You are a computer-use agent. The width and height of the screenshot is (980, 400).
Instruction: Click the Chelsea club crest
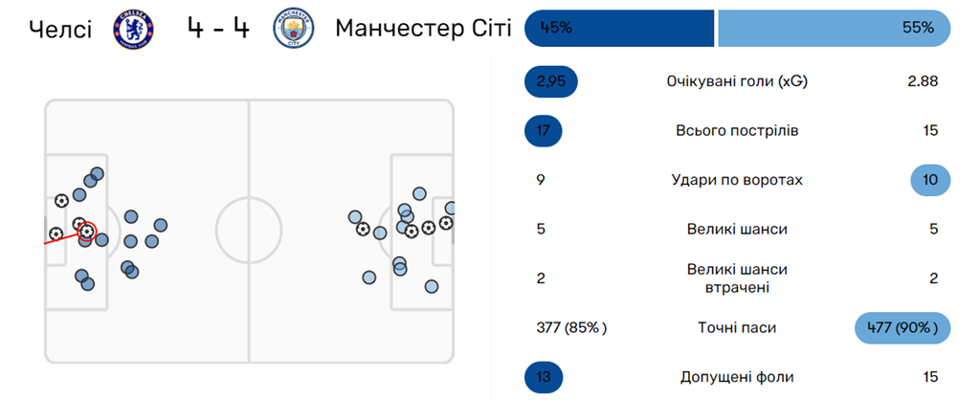(133, 29)
